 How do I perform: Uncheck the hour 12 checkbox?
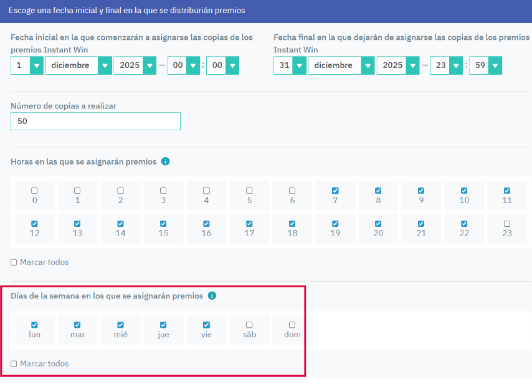click(x=34, y=224)
